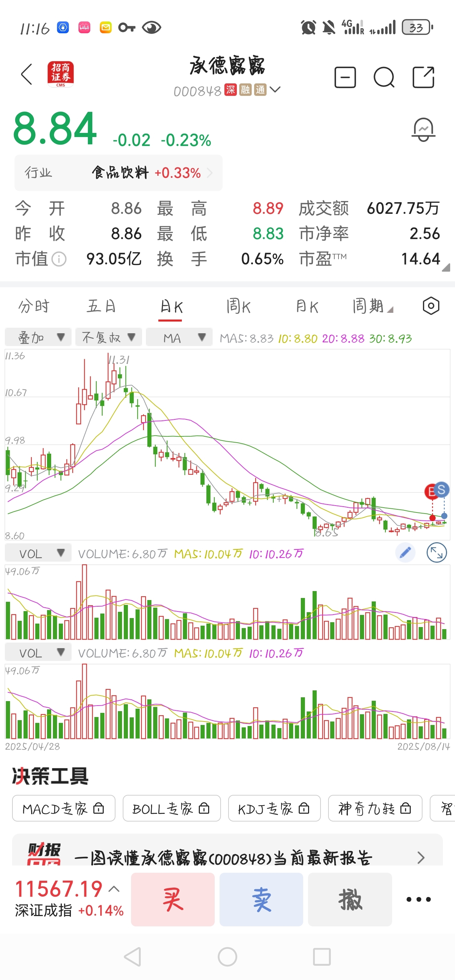Tap the Android back navigation button

(133, 957)
